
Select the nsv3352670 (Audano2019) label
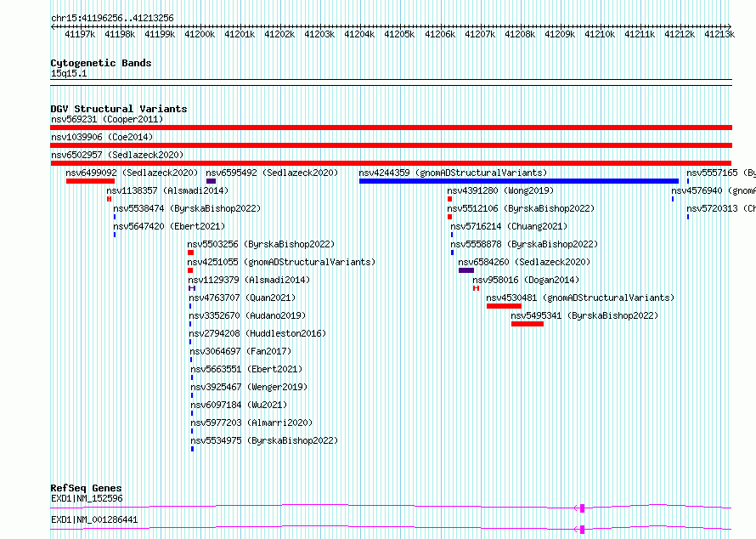point(247,315)
